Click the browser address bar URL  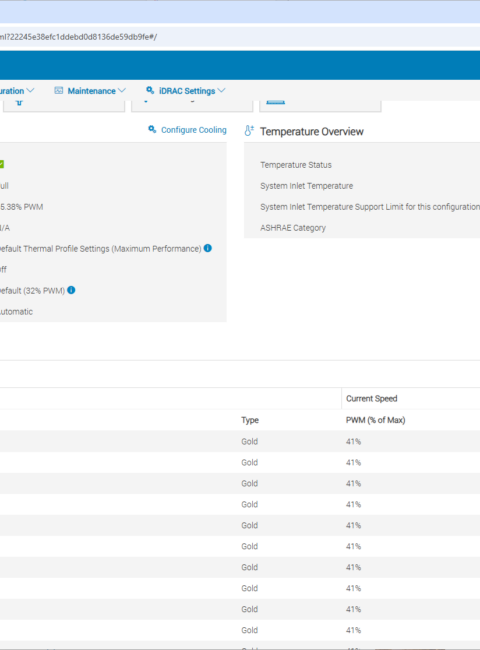[78, 37]
